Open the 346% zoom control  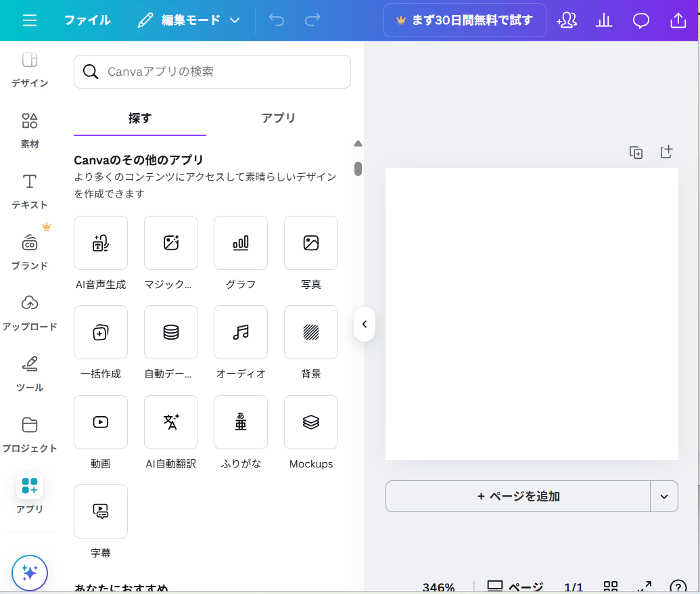point(438,587)
